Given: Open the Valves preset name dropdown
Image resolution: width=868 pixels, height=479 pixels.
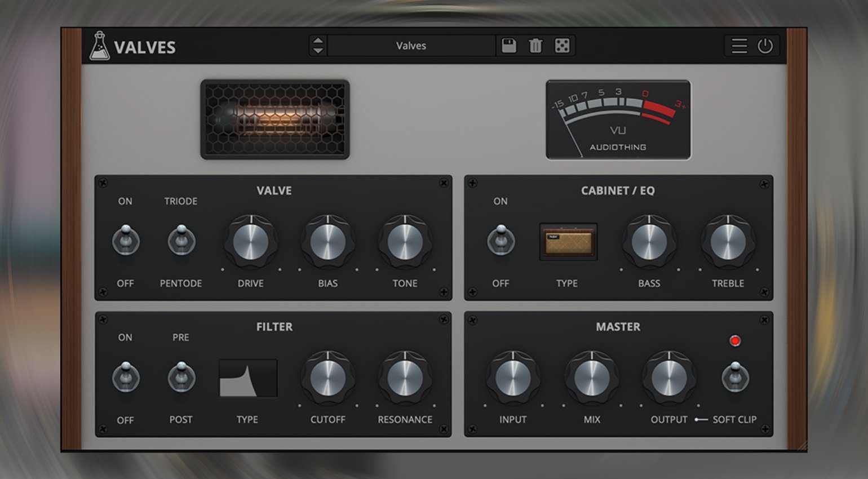Looking at the screenshot, I should [411, 46].
